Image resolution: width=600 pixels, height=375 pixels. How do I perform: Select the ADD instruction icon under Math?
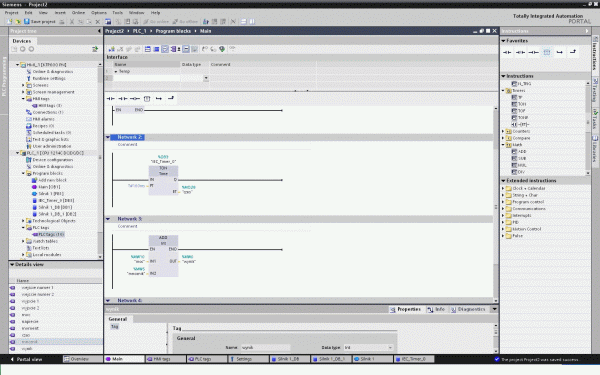[515, 152]
